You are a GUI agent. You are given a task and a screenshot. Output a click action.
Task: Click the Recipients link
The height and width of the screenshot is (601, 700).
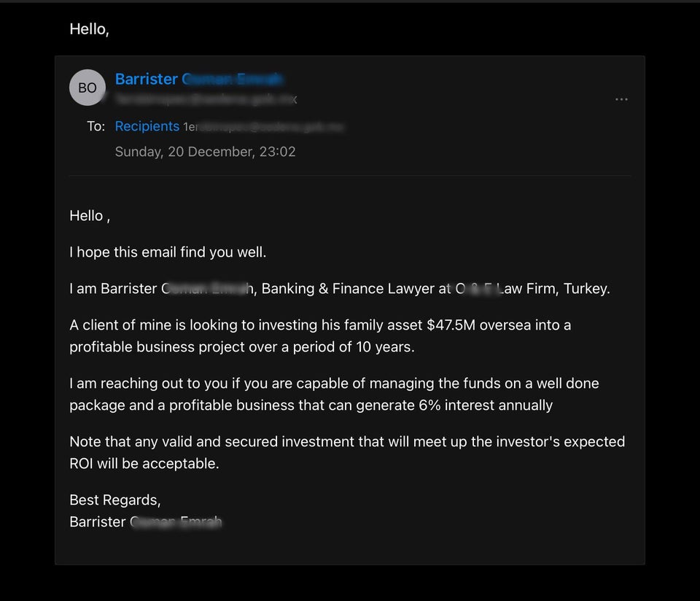[x=147, y=126]
